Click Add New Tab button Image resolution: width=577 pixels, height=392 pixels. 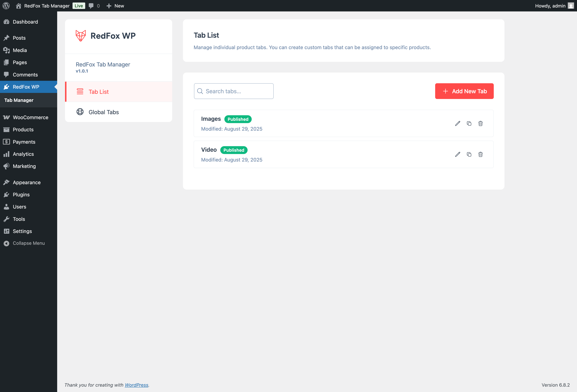464,91
